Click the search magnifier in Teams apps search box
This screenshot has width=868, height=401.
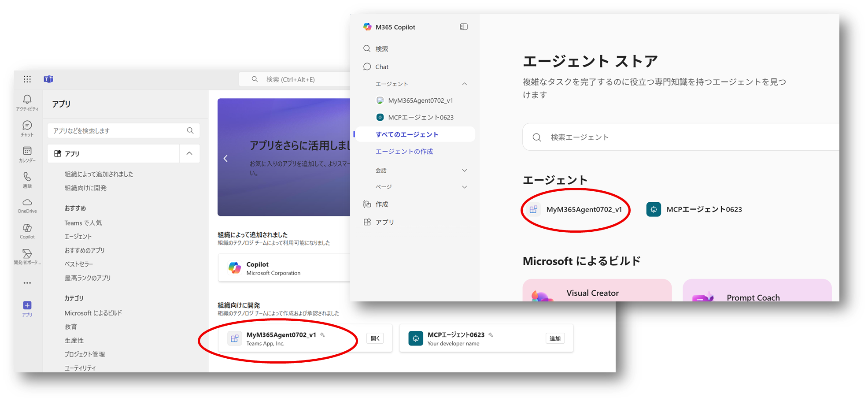(x=190, y=130)
